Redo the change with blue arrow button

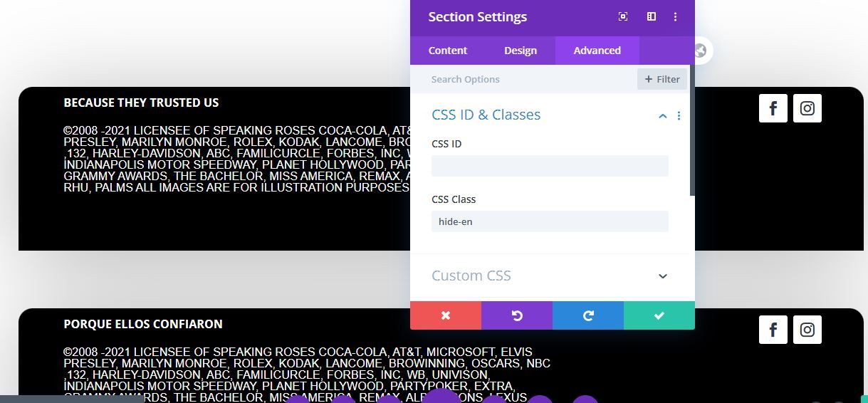588,315
